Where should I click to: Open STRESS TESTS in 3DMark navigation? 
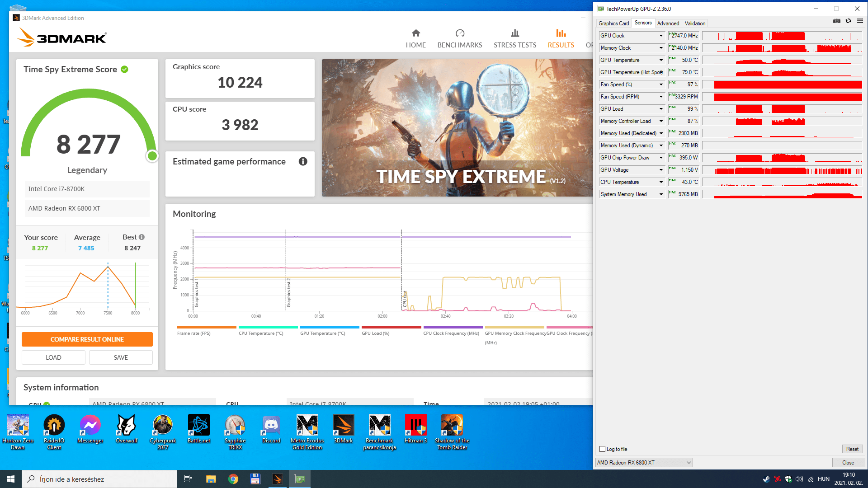click(515, 39)
